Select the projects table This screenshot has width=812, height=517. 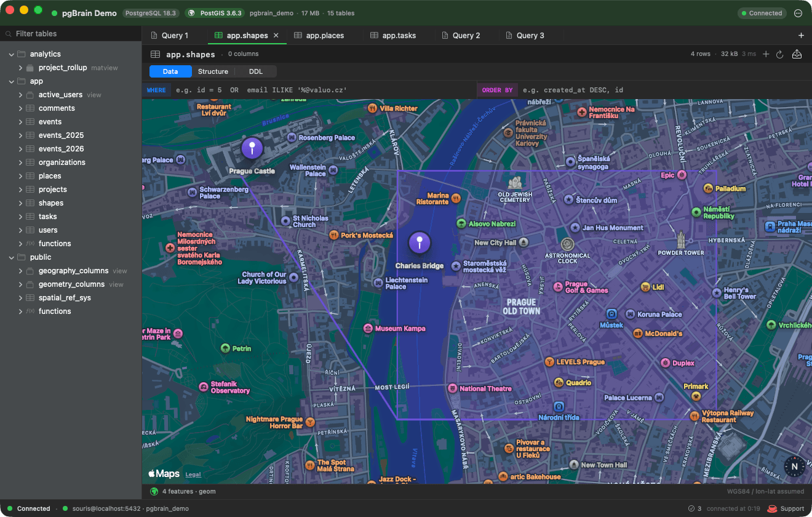click(x=52, y=190)
